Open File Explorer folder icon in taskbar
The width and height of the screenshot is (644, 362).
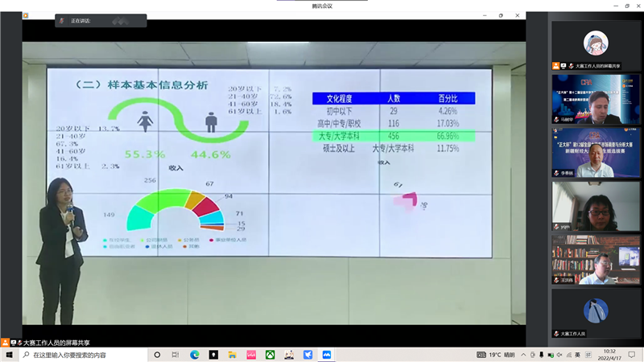pyautogui.click(x=232, y=355)
